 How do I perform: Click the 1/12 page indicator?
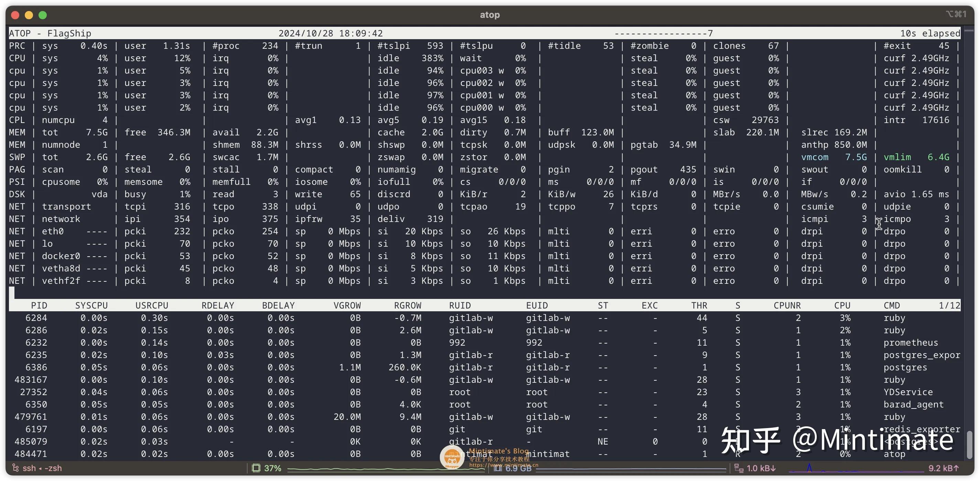pos(949,305)
